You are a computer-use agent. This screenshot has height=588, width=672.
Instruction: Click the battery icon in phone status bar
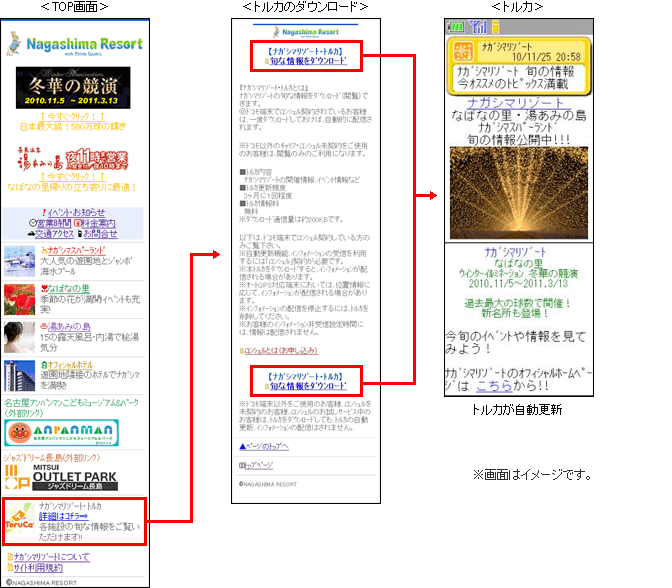pos(456,27)
